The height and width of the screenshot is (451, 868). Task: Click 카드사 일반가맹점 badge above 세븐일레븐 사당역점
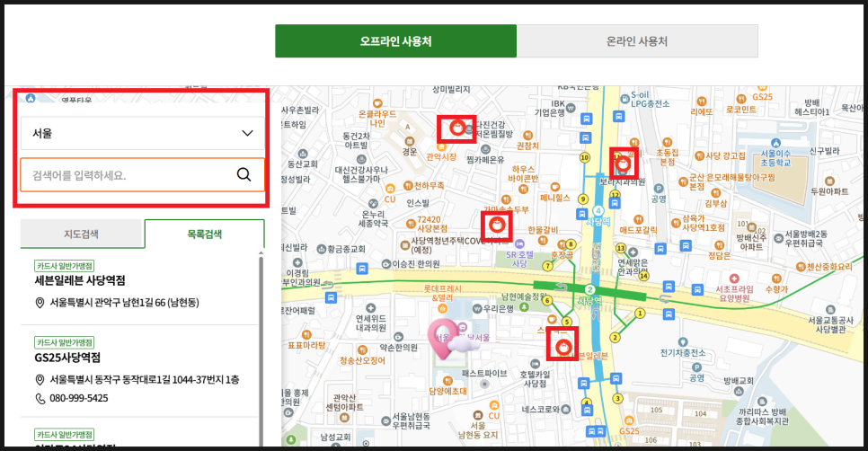[65, 266]
